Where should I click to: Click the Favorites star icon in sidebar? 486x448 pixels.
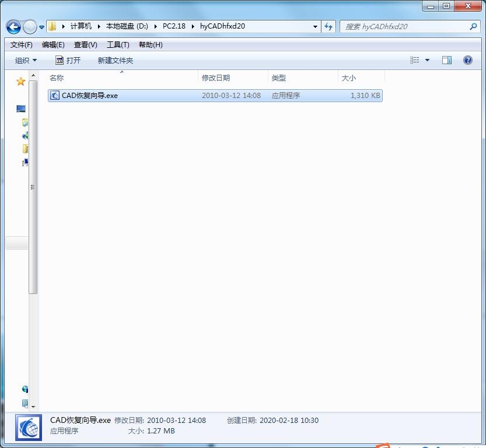[x=20, y=82]
